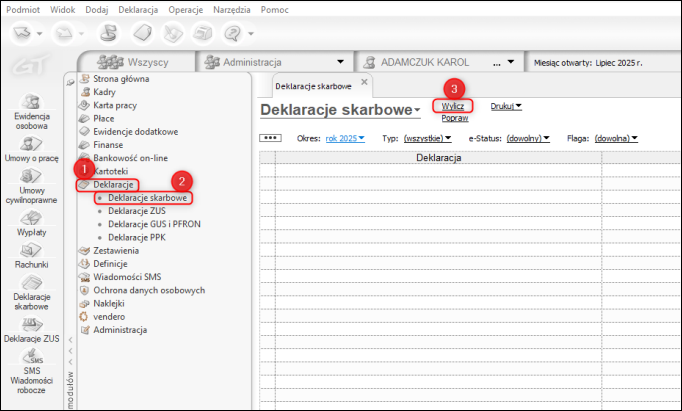Click the three-dots button left of Okres
Screen dimensions: 682x411
271,138
